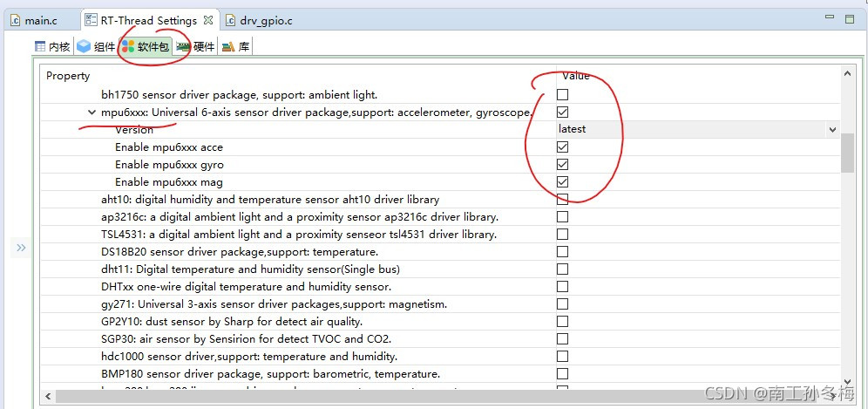Viewport: 868px width, 409px height.
Task: Select the bh1750 sensor driver package row
Action: click(x=239, y=95)
